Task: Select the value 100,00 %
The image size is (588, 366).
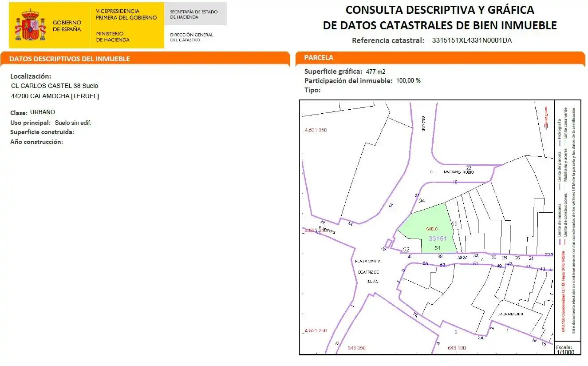Action: click(x=408, y=81)
